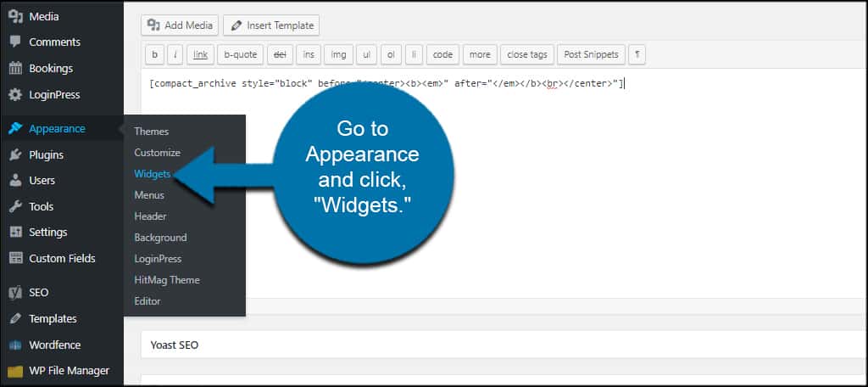The image size is (868, 387).
Task: Click the Plugins plug icon
Action: (x=15, y=154)
